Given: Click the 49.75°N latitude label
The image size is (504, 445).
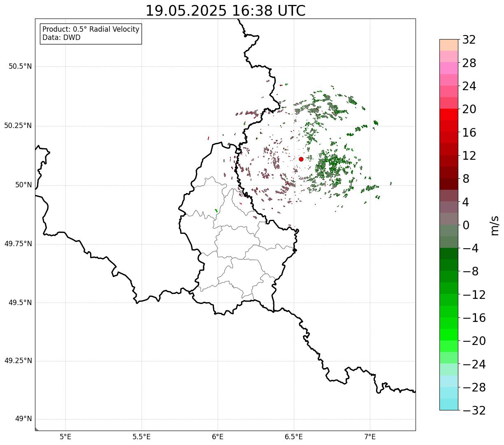Looking at the screenshot, I should [x=18, y=244].
